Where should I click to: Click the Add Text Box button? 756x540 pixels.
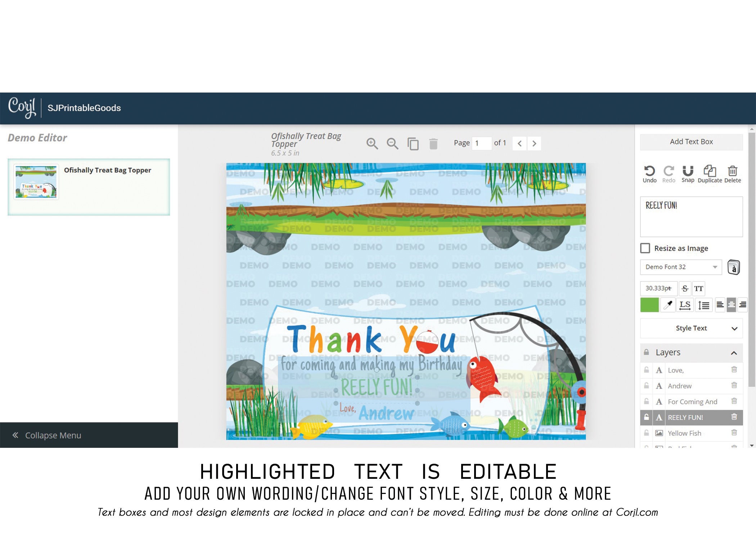tap(691, 141)
